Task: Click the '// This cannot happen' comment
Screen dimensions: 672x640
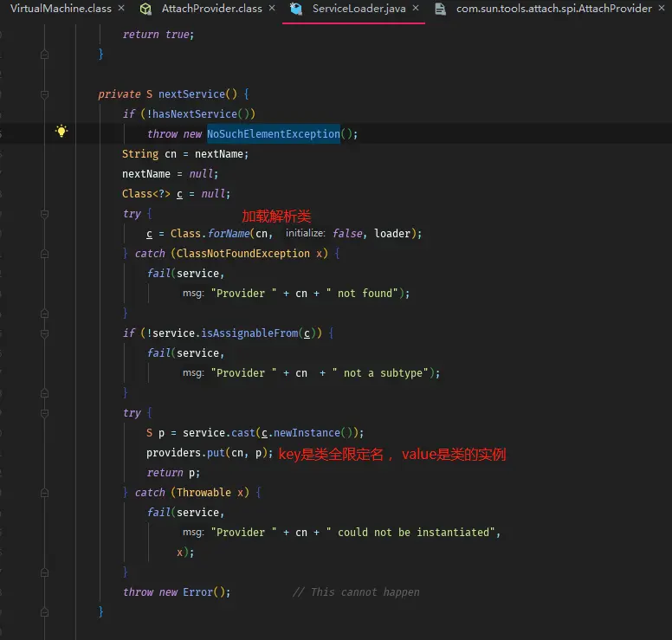Action: point(356,592)
